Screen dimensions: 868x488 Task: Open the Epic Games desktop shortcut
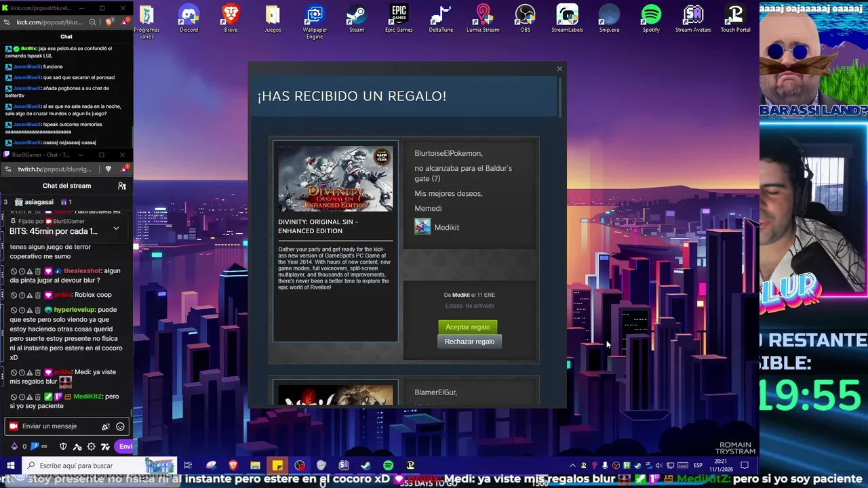tap(399, 18)
